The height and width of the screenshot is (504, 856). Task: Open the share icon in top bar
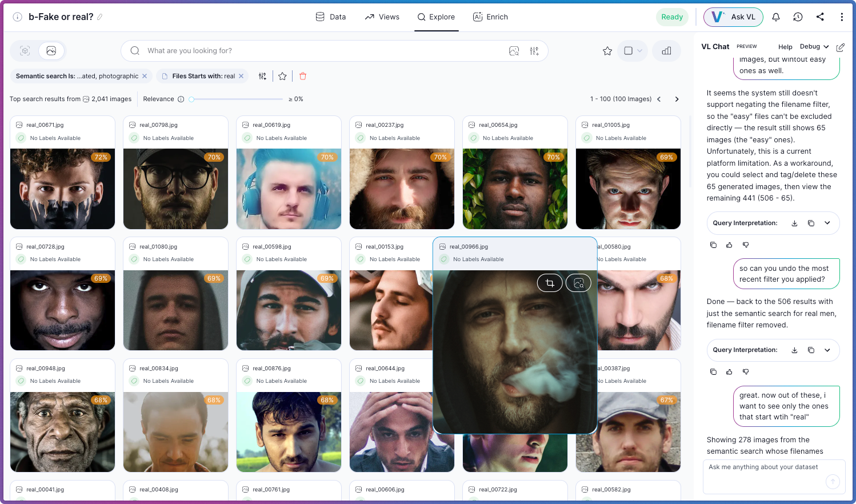tap(820, 17)
